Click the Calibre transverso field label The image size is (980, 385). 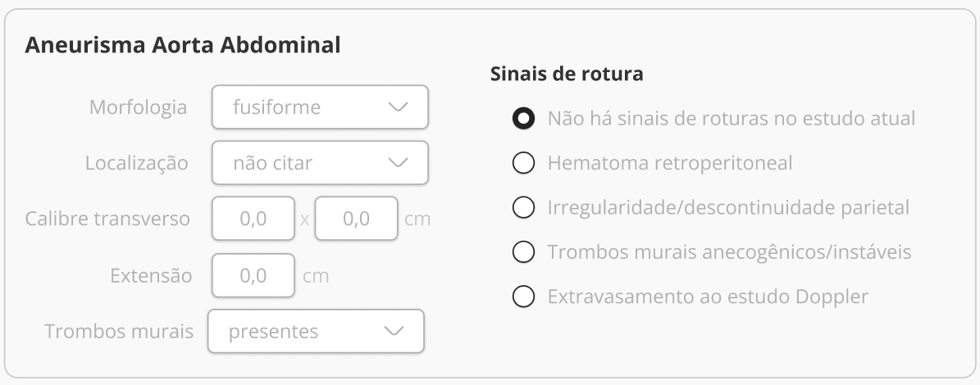tap(107, 219)
